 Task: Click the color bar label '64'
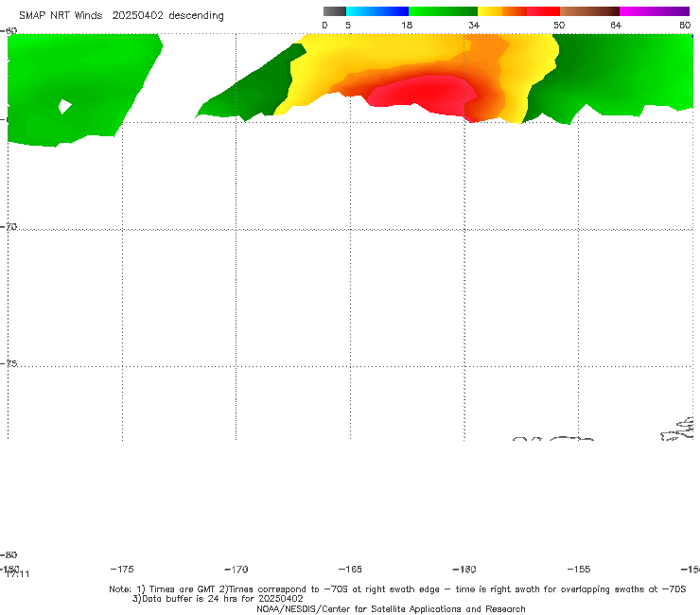tap(616, 25)
